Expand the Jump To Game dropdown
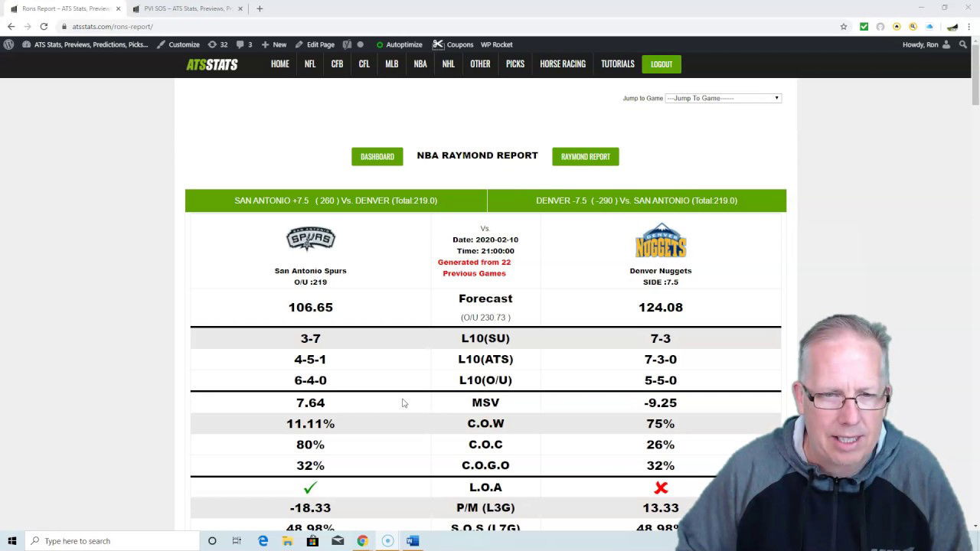Image resolution: width=980 pixels, height=551 pixels. pos(723,98)
